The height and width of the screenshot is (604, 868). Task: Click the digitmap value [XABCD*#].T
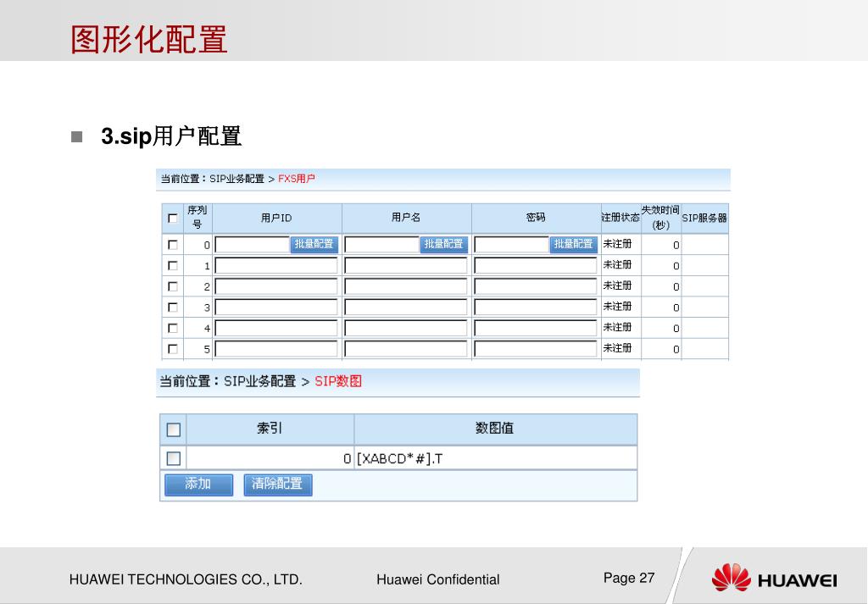point(400,458)
